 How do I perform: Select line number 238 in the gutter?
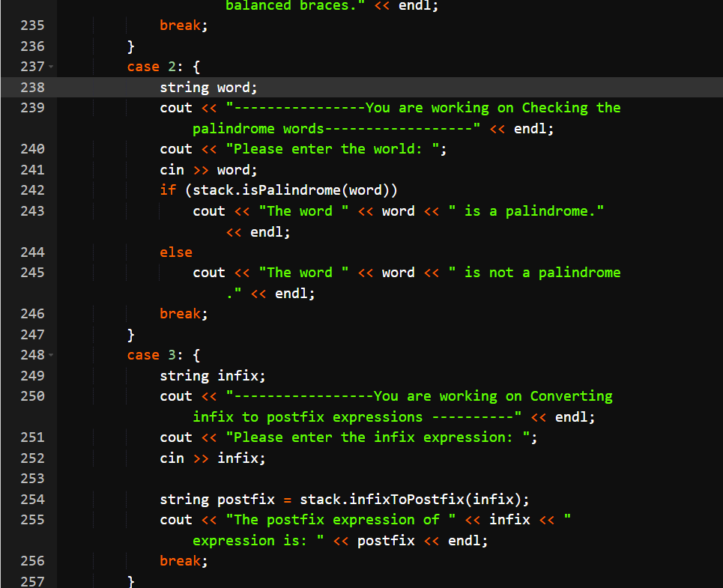32,87
